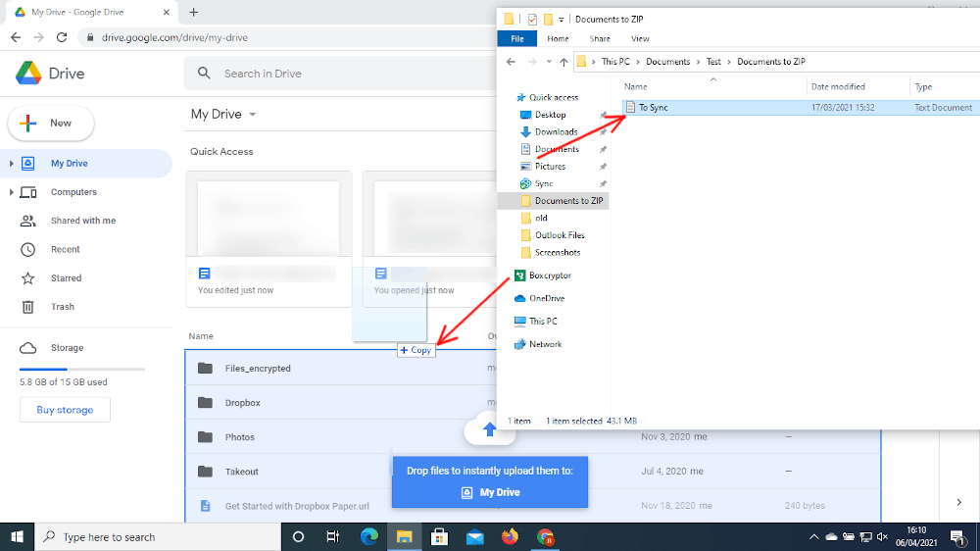Open Screenshots folder in Explorer pane
980x551 pixels.
[x=557, y=253]
